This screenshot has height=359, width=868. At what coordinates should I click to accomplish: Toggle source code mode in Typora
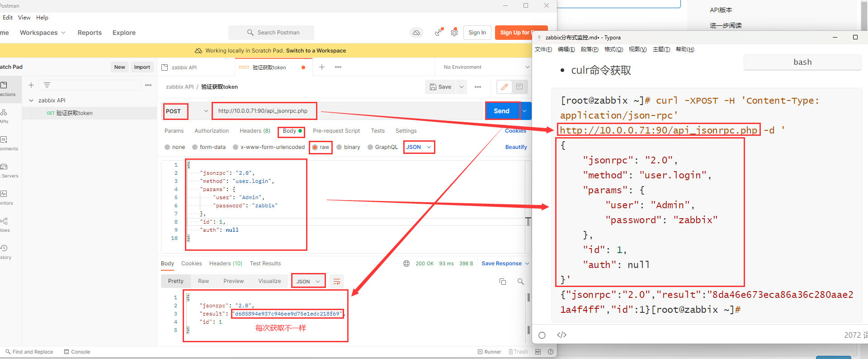pyautogui.click(x=561, y=335)
